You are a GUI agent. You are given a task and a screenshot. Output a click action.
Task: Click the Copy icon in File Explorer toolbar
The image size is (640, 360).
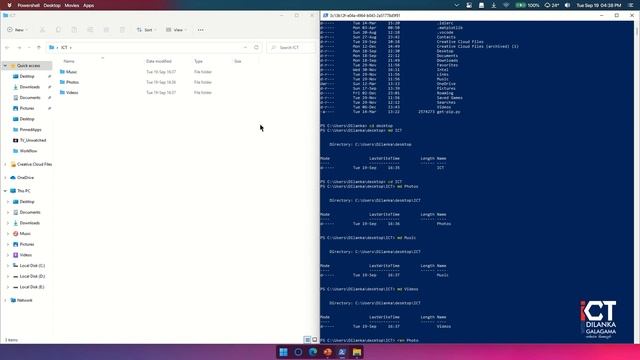tap(58, 30)
